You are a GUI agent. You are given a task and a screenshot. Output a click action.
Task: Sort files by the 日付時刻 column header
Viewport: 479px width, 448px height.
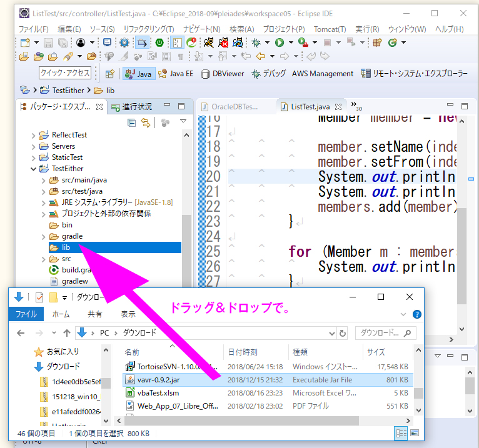pos(256,352)
